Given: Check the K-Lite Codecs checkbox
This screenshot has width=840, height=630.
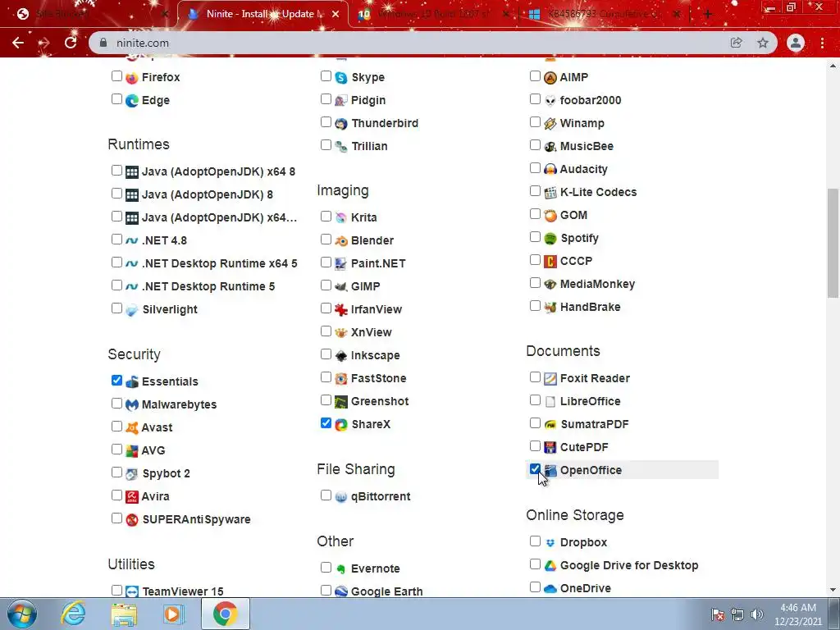Looking at the screenshot, I should pos(535,191).
